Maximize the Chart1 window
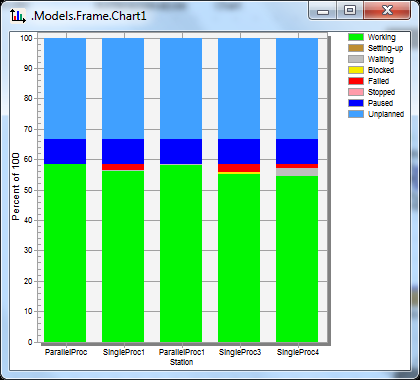420x380 pixels. click(350, 10)
